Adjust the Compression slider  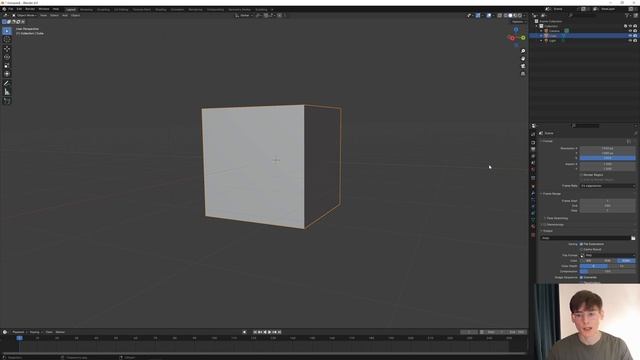click(x=607, y=271)
